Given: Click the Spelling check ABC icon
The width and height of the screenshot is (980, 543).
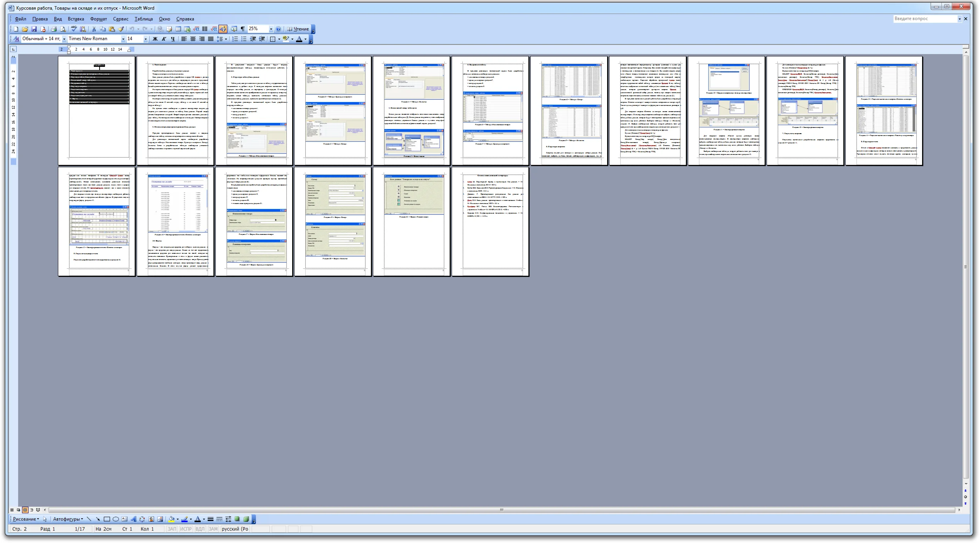Looking at the screenshot, I should point(74,29).
